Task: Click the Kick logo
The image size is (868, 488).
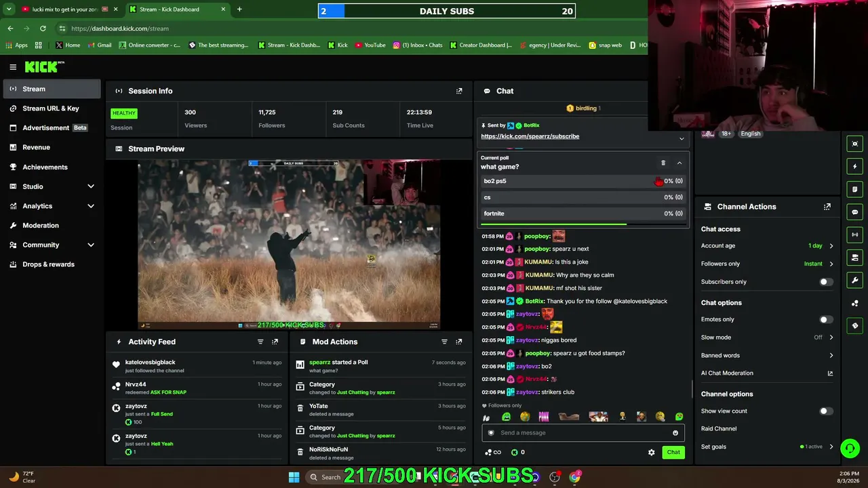Action: pyautogui.click(x=45, y=67)
